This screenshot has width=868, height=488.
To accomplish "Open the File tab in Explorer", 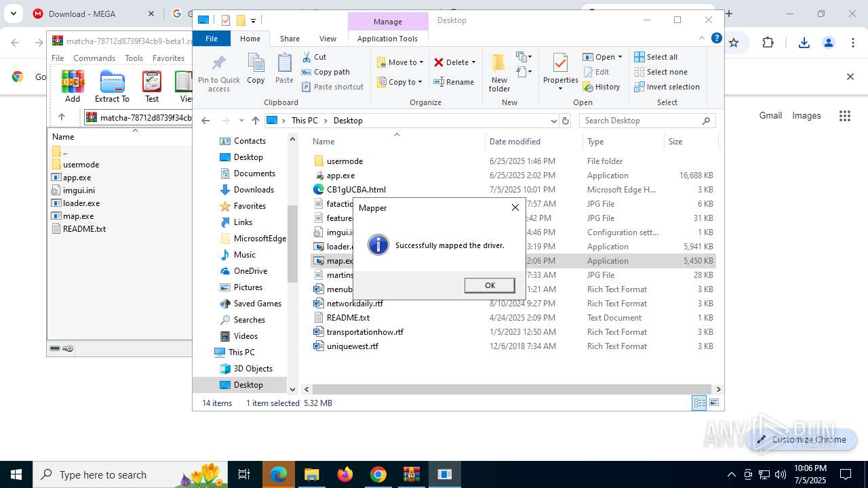I will (212, 39).
